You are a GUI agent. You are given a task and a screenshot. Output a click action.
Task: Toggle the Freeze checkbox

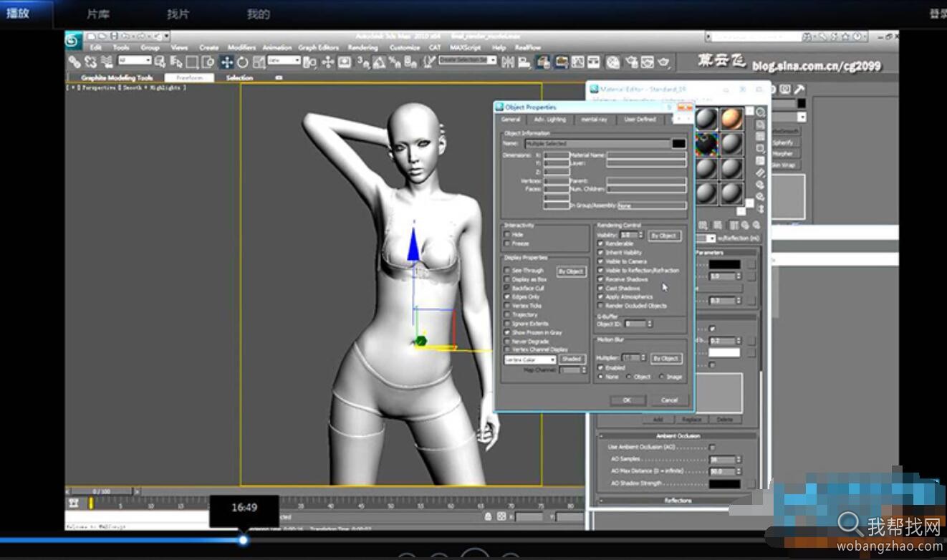click(507, 243)
